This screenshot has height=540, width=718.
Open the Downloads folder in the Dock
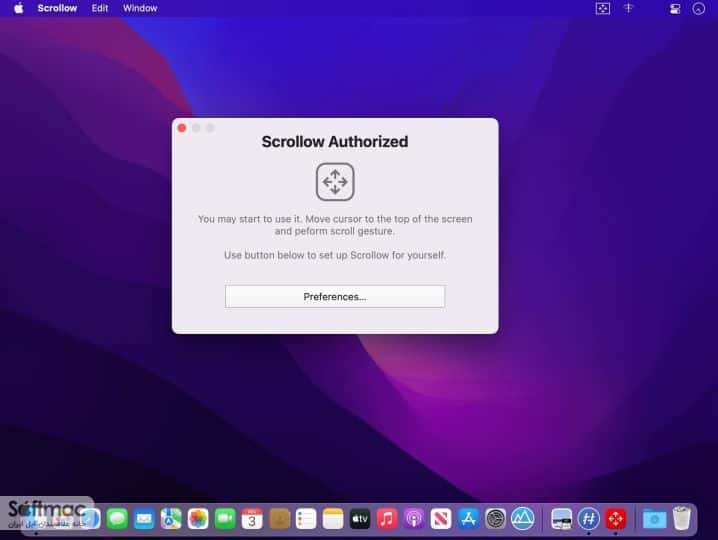click(654, 519)
